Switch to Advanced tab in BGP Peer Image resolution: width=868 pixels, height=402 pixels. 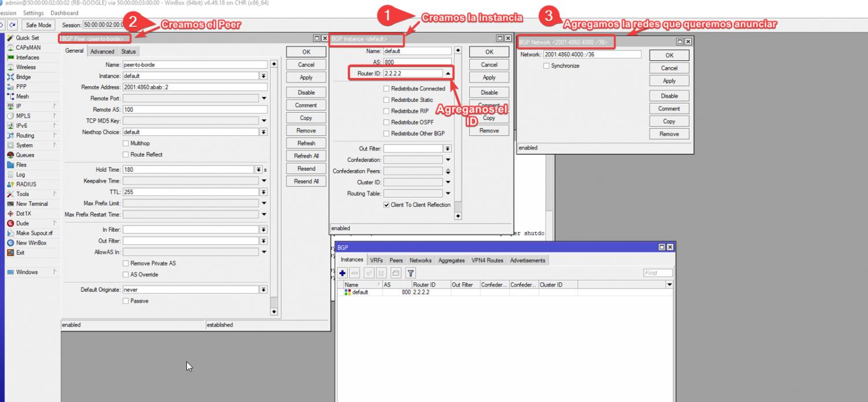tap(102, 51)
